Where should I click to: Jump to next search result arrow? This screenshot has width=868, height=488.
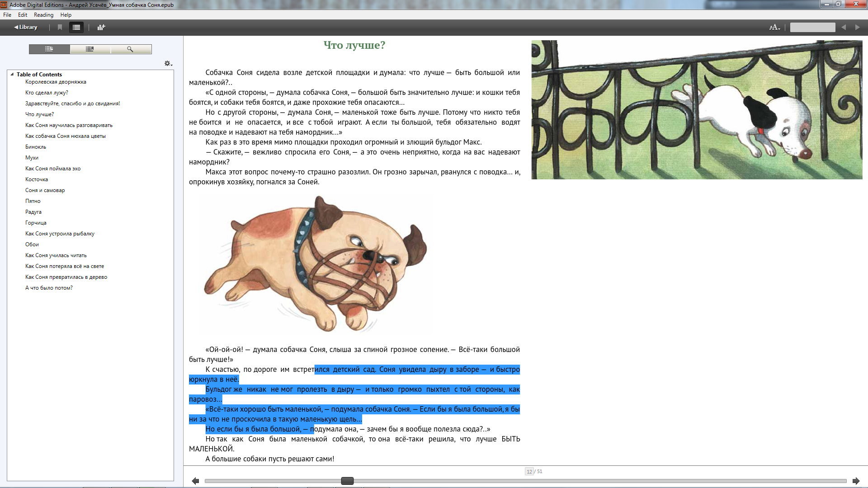click(857, 27)
